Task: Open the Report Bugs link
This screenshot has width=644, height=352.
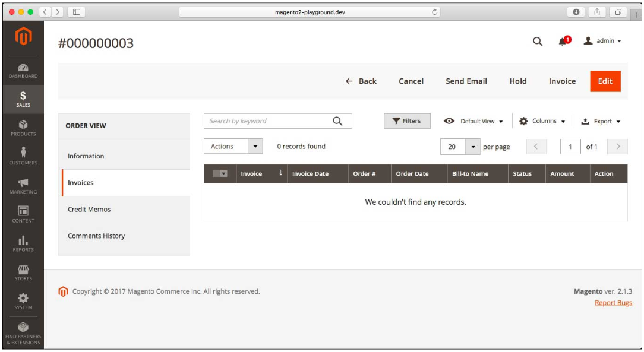Action: pos(613,302)
